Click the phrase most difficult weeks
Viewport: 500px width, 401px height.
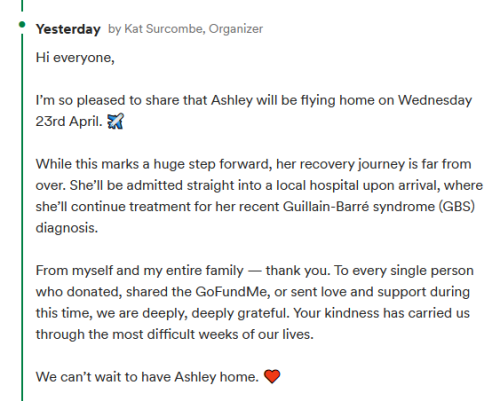coord(175,334)
